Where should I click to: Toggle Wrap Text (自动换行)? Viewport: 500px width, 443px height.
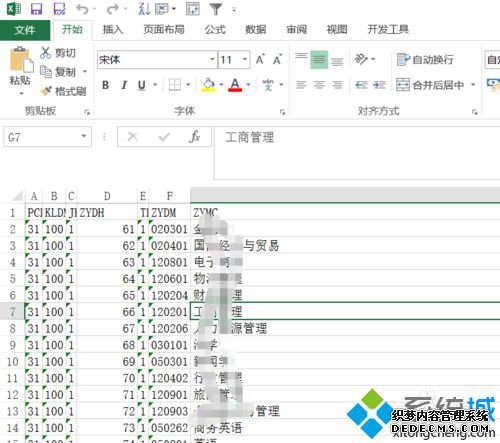point(425,60)
